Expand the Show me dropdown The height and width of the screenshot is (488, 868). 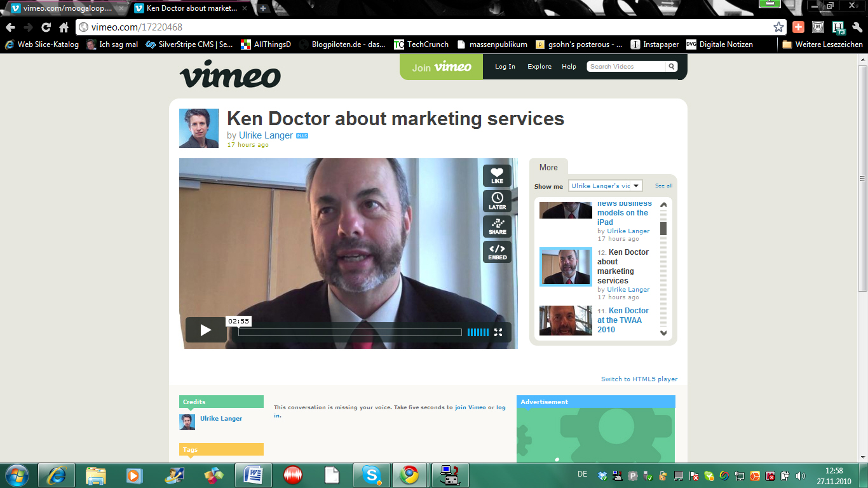(x=605, y=186)
